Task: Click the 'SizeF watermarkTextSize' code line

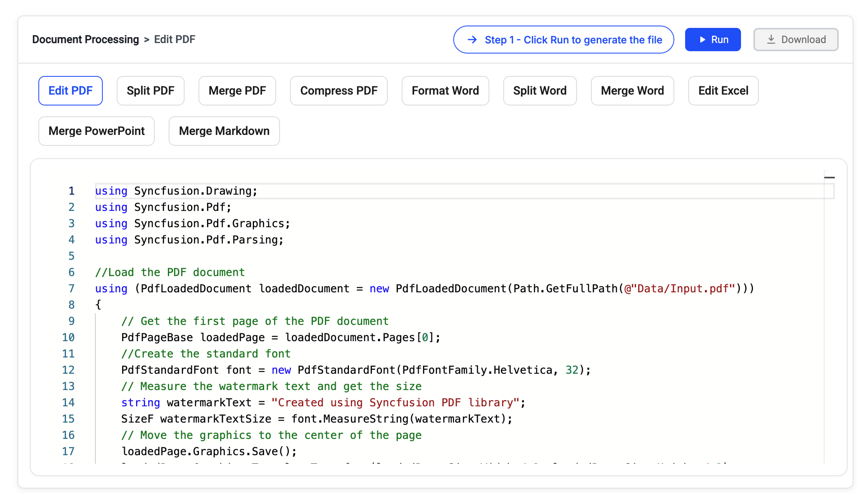Action: click(317, 419)
